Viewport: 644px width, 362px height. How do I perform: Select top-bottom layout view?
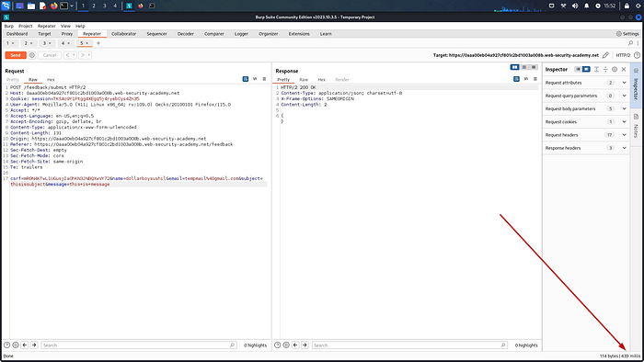coord(524,67)
